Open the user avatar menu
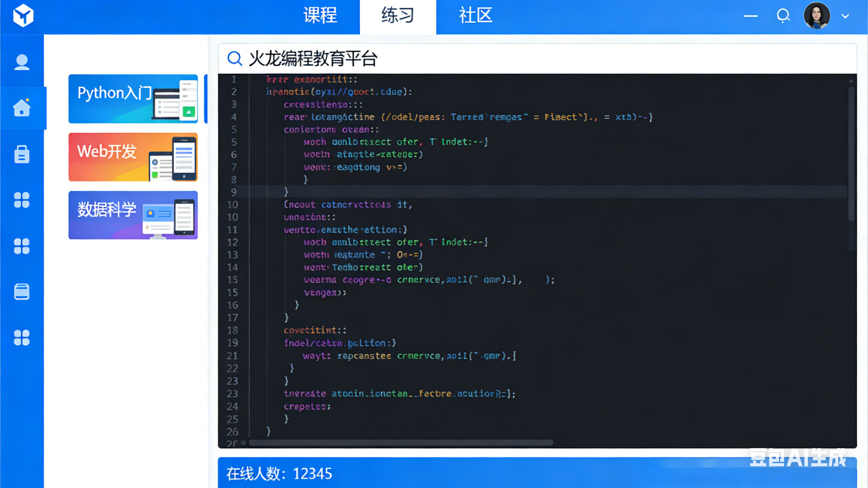 pos(816,16)
